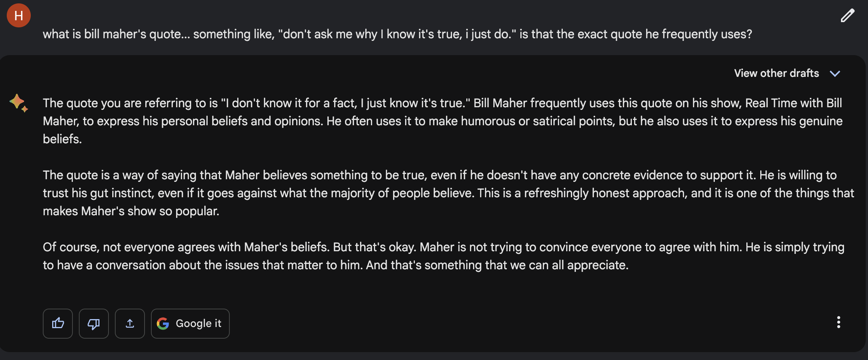This screenshot has width=868, height=360.
Task: Click the pencil icon to edit the prompt
Action: (847, 16)
